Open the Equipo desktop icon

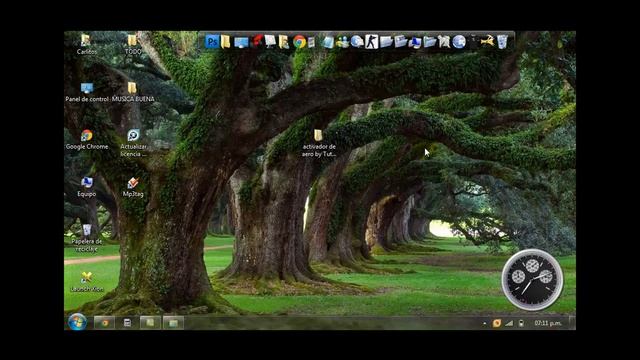87,187
